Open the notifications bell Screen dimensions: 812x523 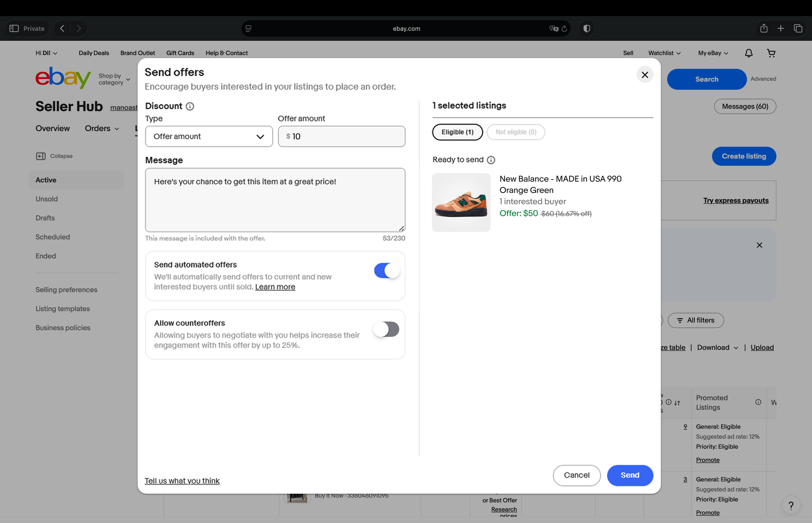(x=749, y=53)
